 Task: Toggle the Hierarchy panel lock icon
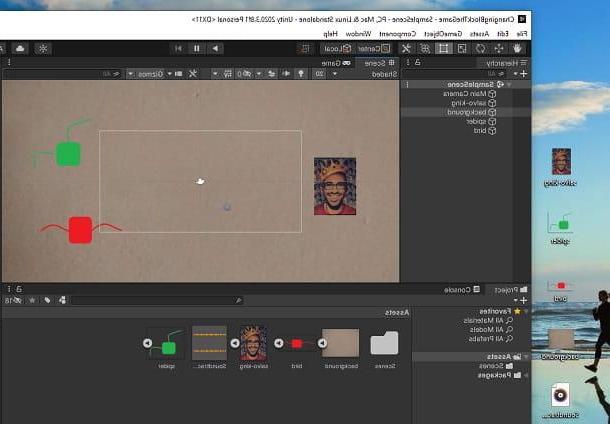tap(418, 62)
